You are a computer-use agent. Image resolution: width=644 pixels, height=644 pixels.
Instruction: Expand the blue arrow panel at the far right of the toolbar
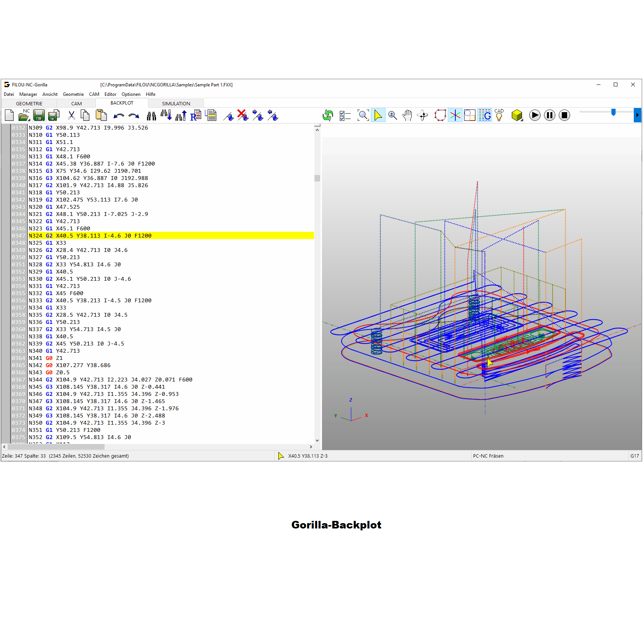[638, 115]
